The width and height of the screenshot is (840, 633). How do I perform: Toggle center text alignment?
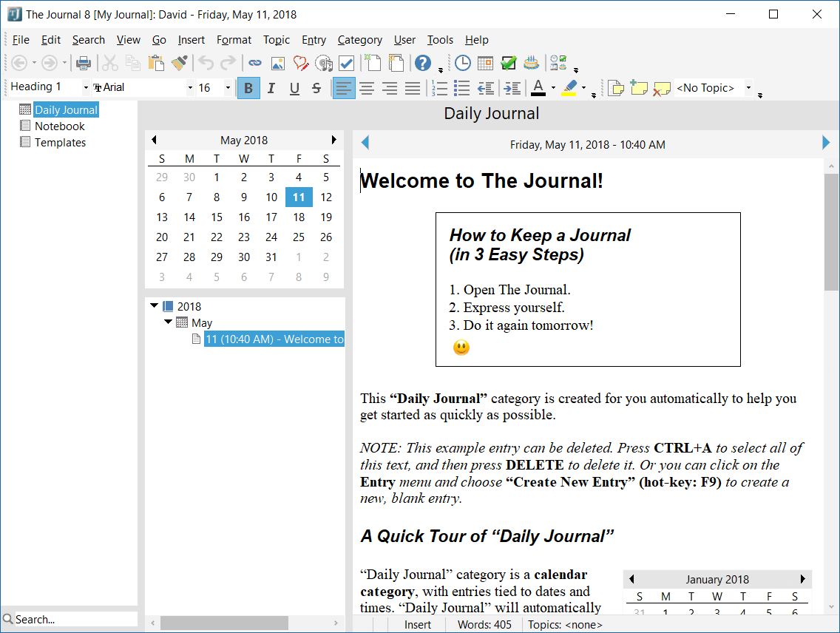coord(367,88)
